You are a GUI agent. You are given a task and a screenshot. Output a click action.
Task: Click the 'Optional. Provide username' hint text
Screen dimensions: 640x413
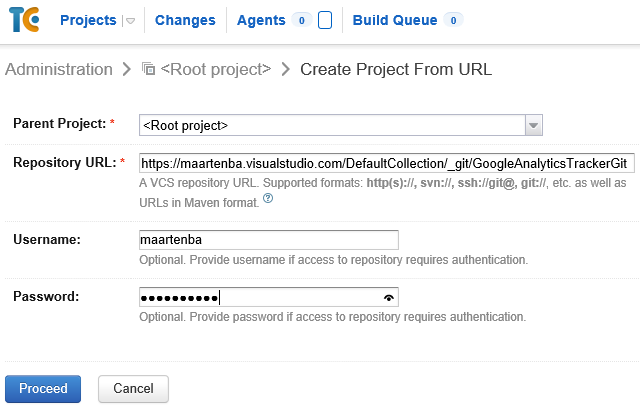pyautogui.click(x=333, y=260)
